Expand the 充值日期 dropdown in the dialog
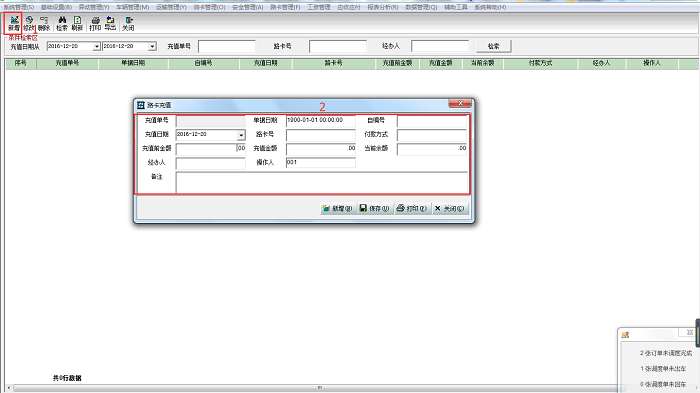700x393 pixels. tap(241, 134)
